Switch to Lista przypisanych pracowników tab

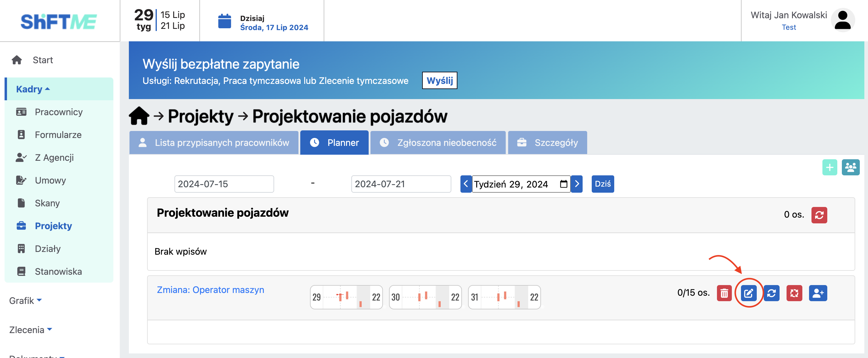tap(214, 143)
